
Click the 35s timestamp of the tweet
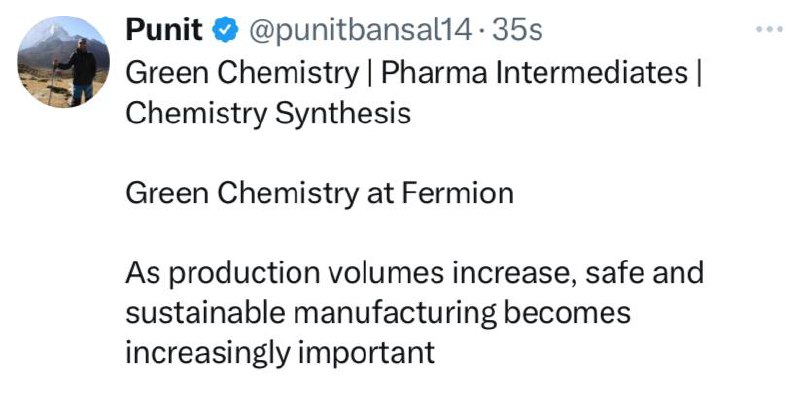click(x=517, y=30)
